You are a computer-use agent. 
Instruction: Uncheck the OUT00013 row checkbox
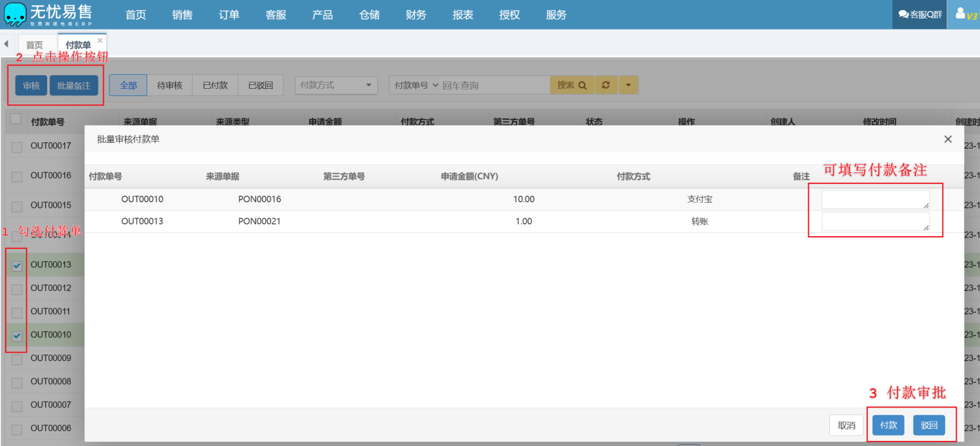[17, 266]
